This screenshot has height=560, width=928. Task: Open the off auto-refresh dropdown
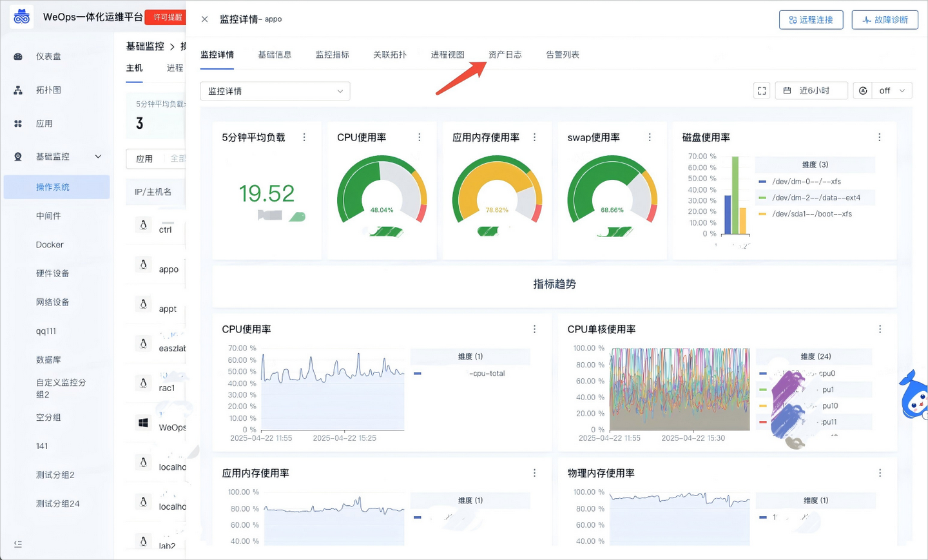coord(889,90)
